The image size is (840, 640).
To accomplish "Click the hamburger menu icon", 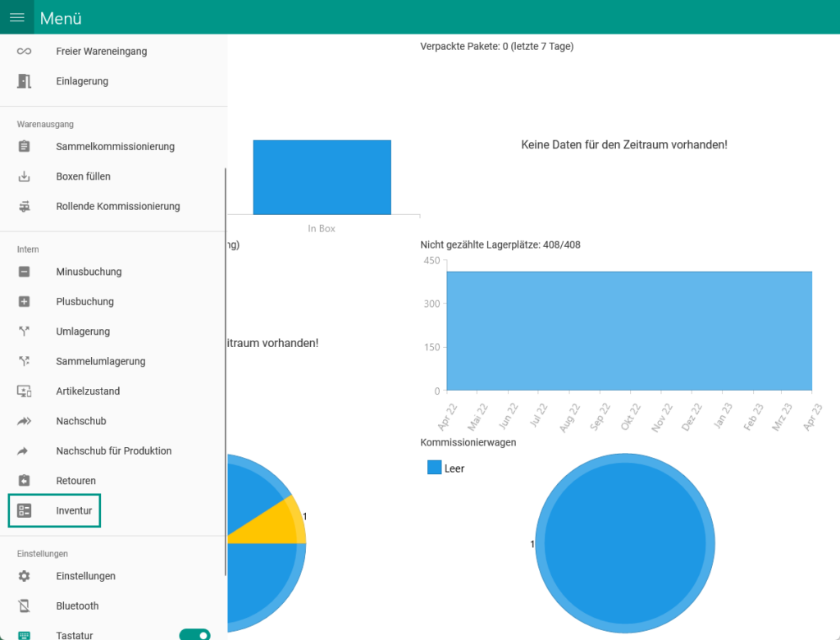I will [16, 17].
